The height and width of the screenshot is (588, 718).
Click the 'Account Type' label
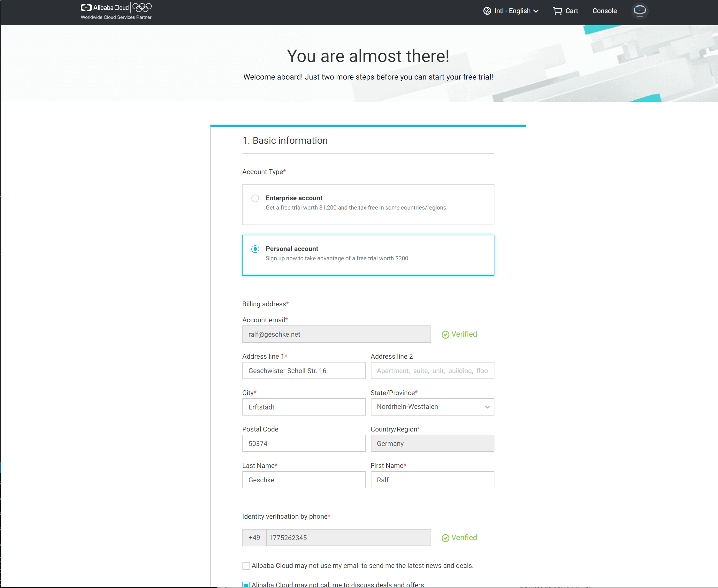click(x=264, y=172)
